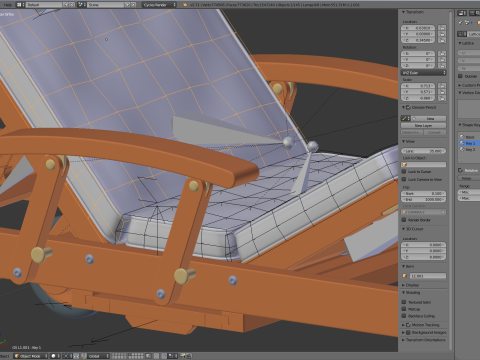Lock the Rotation Y value
Viewport: 480px width, 360px height.
coord(442,60)
